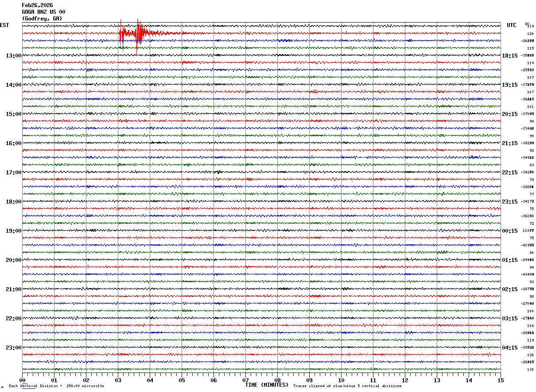The width and height of the screenshot is (536, 392).
Task: Click the EST timezone label
Action: click(4, 25)
